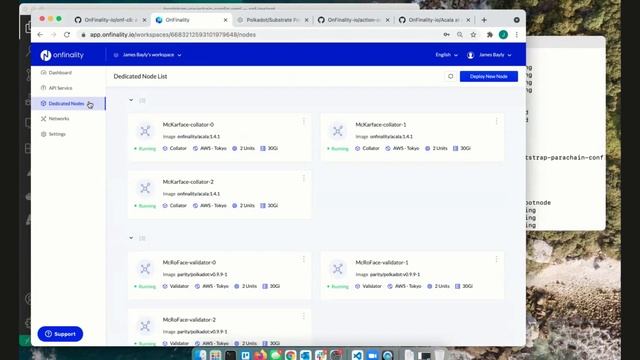Switch to OnFinality-io/Acala GitHub tab
This screenshot has width=640, height=360.
(434, 20)
